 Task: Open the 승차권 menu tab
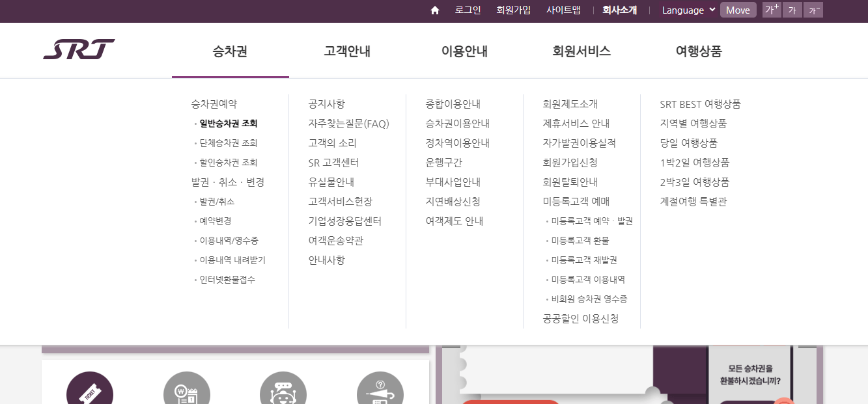(229, 51)
